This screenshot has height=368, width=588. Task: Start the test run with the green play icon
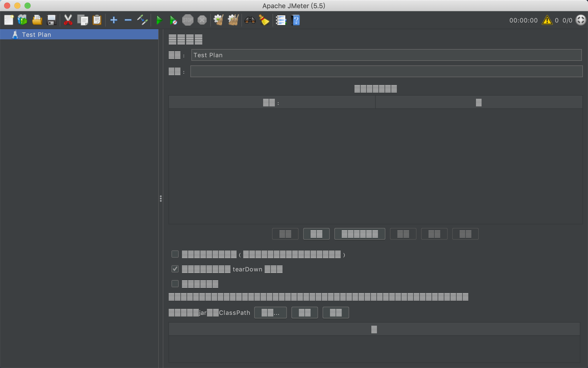click(159, 20)
